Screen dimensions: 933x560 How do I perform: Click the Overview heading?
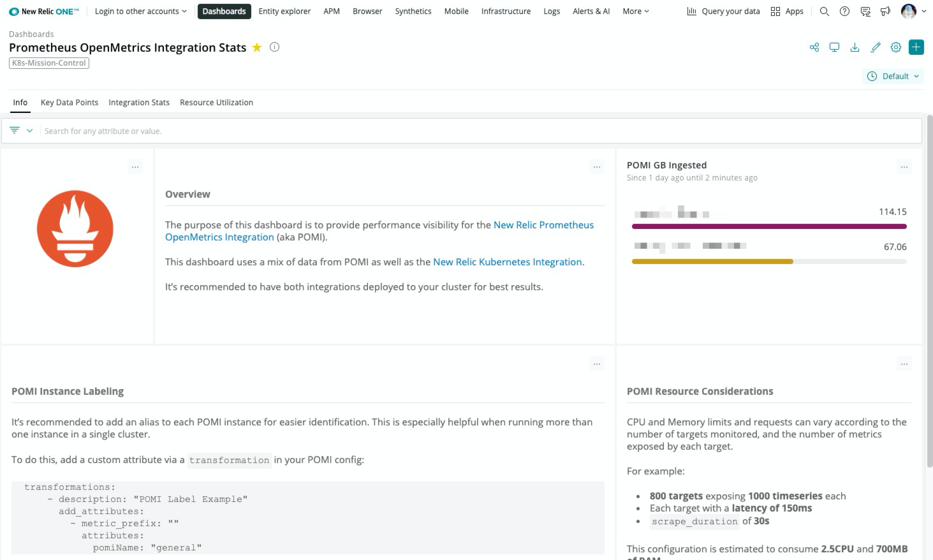[187, 195]
